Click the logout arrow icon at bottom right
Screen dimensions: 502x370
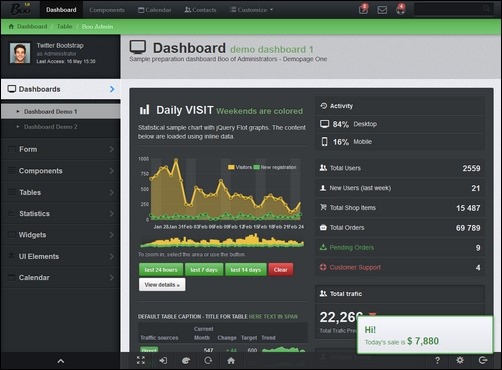point(483,360)
